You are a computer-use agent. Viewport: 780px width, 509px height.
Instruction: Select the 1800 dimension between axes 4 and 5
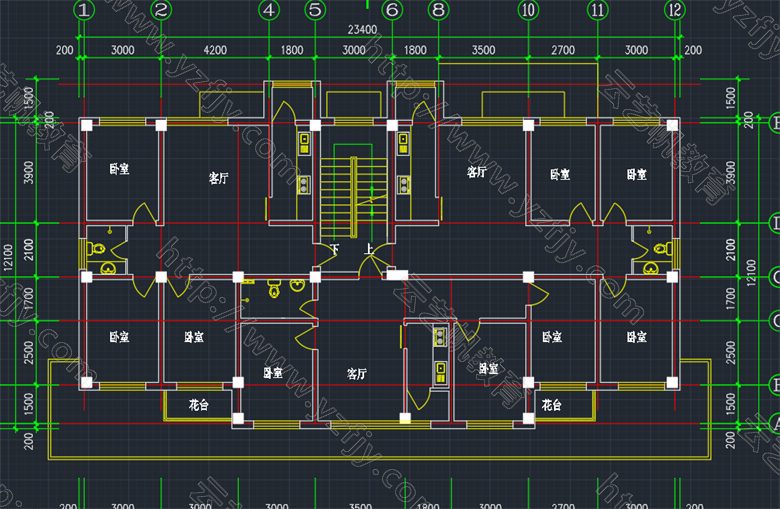(292, 50)
